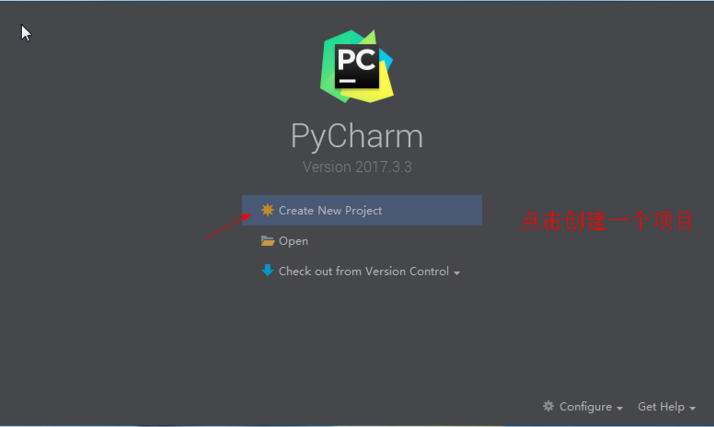
Task: Click the blue download arrow icon for Check out
Action: pyautogui.click(x=267, y=270)
